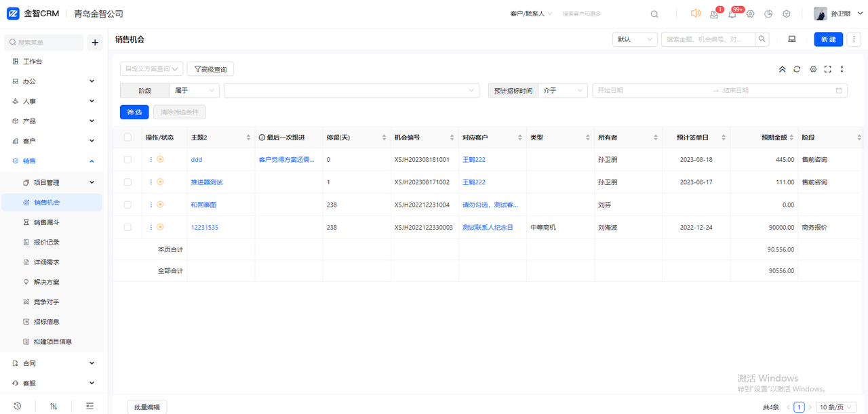Open row actions menu for ddd
The width and height of the screenshot is (868, 414).
151,160
